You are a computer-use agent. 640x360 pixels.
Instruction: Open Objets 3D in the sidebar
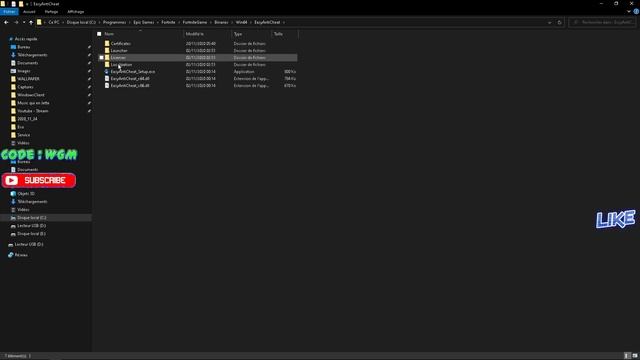(26, 193)
